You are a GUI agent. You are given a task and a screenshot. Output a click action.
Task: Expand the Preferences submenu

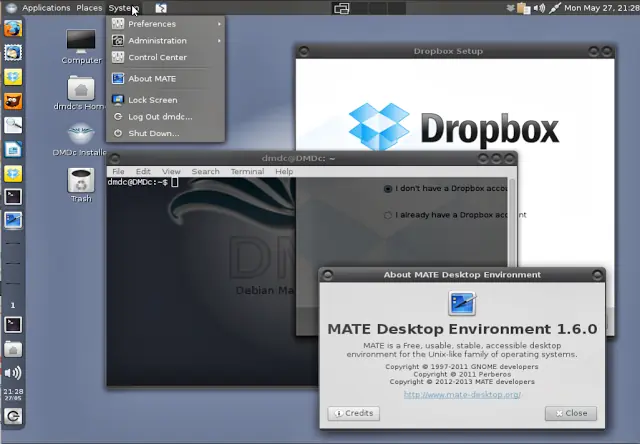pos(166,24)
